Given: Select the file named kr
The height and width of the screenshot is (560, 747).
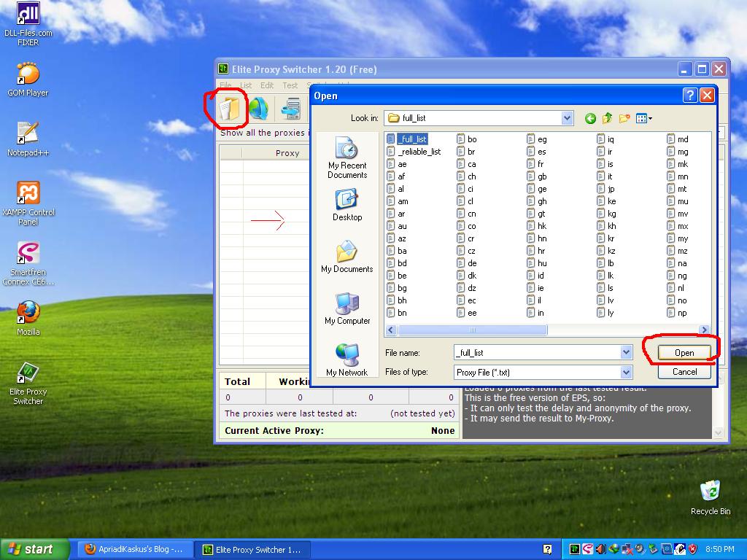Looking at the screenshot, I should coord(606,238).
